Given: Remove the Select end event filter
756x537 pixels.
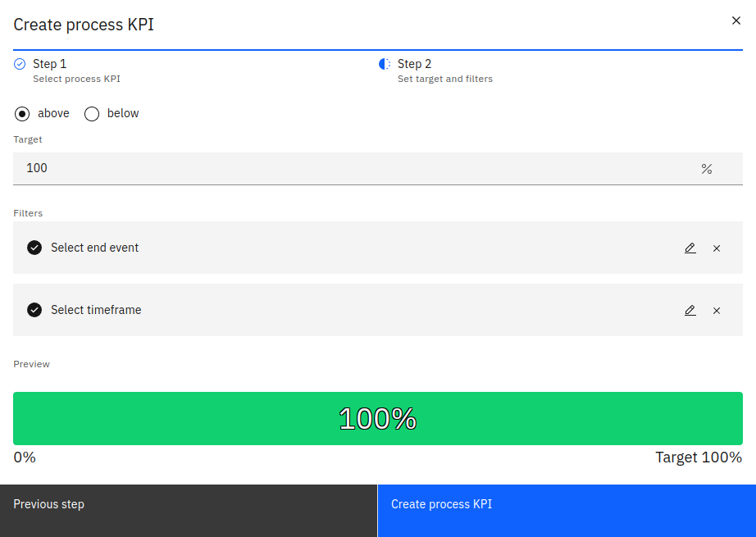Looking at the screenshot, I should (717, 248).
